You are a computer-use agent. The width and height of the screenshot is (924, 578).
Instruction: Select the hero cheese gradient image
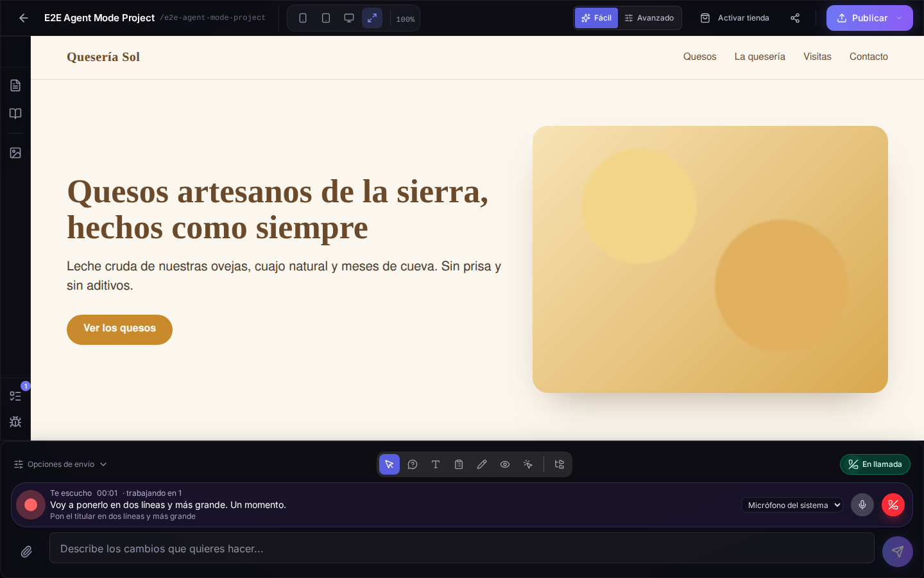point(710,259)
